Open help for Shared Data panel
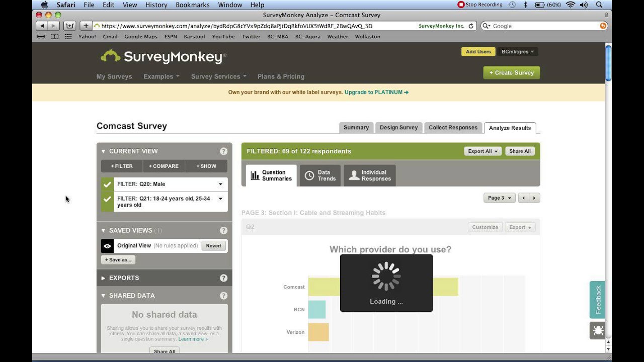644x362 pixels. point(223,296)
